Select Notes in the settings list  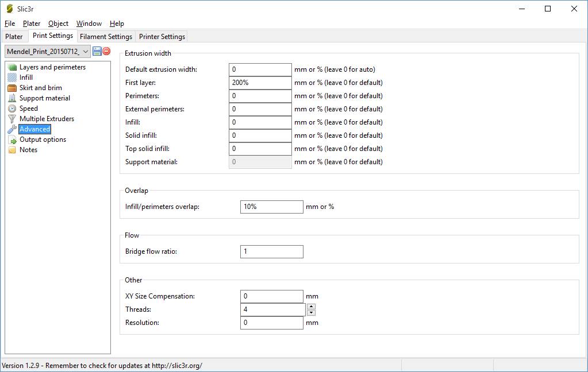(x=28, y=150)
